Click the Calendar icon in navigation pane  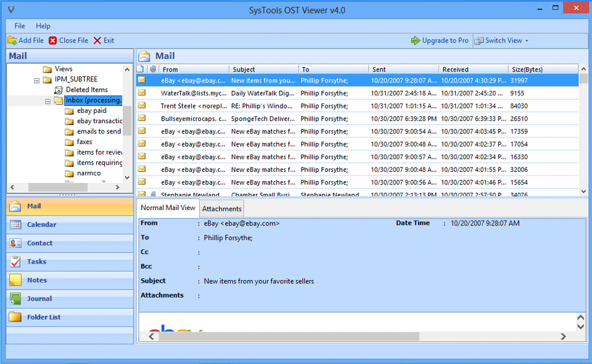(x=15, y=224)
